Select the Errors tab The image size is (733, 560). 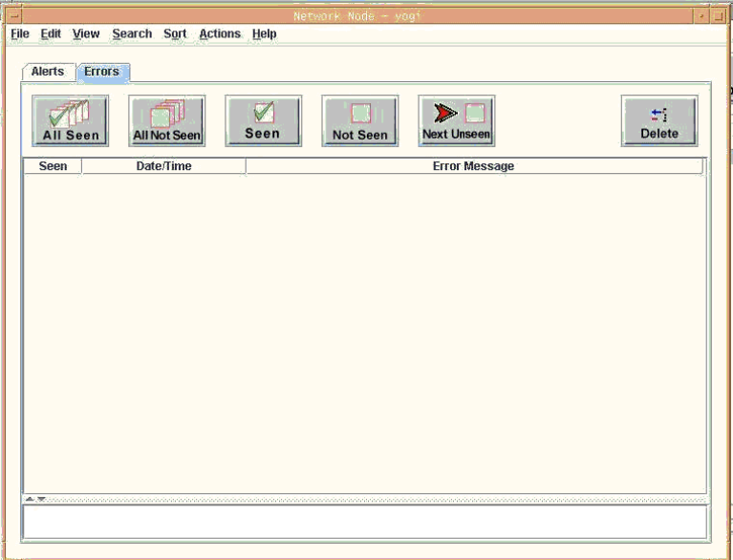pos(102,72)
